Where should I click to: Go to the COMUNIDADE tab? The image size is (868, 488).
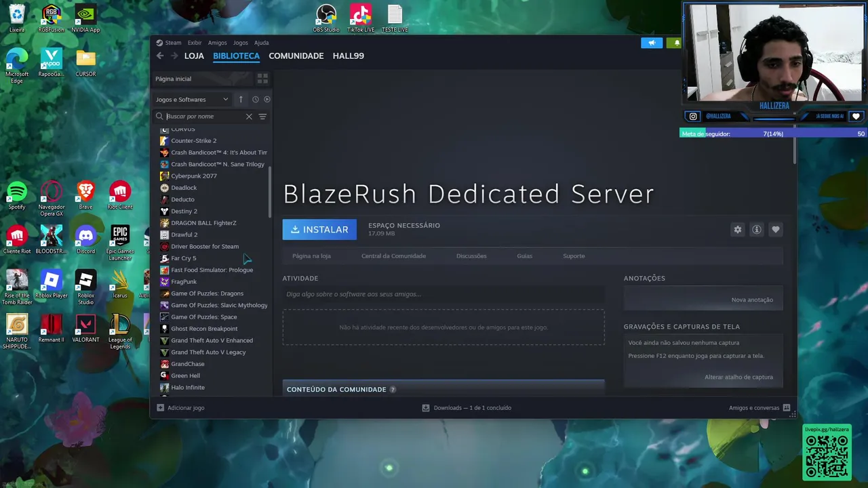point(296,56)
